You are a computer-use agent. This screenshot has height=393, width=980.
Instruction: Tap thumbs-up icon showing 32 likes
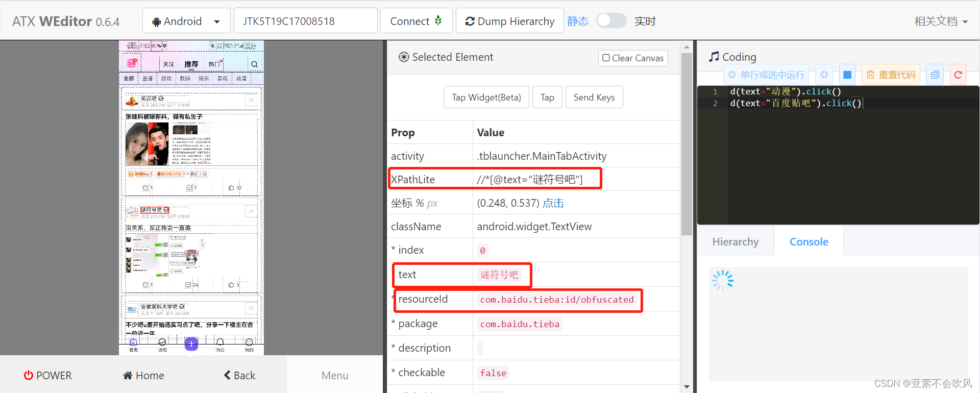[x=231, y=188]
